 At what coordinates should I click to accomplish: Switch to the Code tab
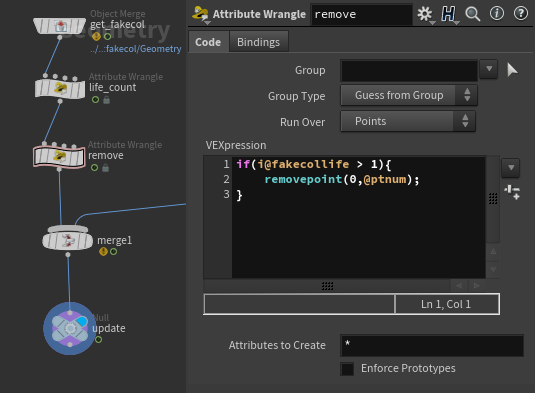coord(208,42)
